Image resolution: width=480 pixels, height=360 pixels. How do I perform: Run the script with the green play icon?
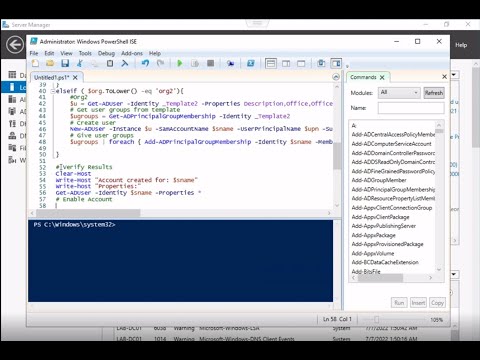180,63
